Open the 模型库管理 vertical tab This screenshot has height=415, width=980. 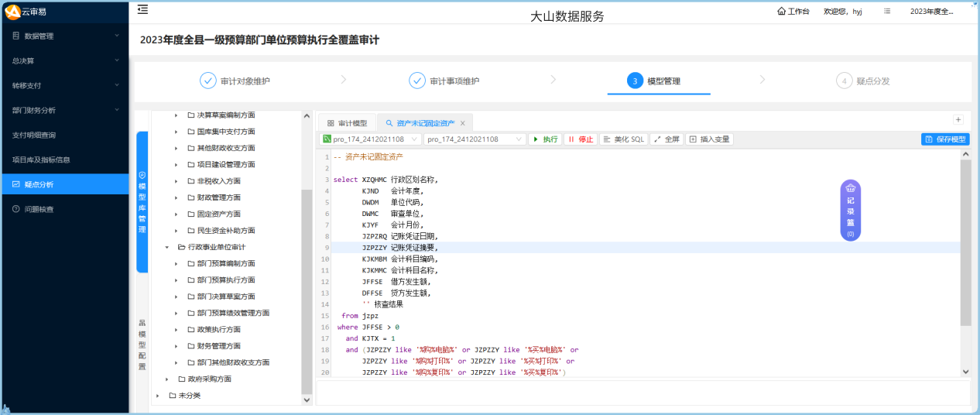click(x=142, y=202)
